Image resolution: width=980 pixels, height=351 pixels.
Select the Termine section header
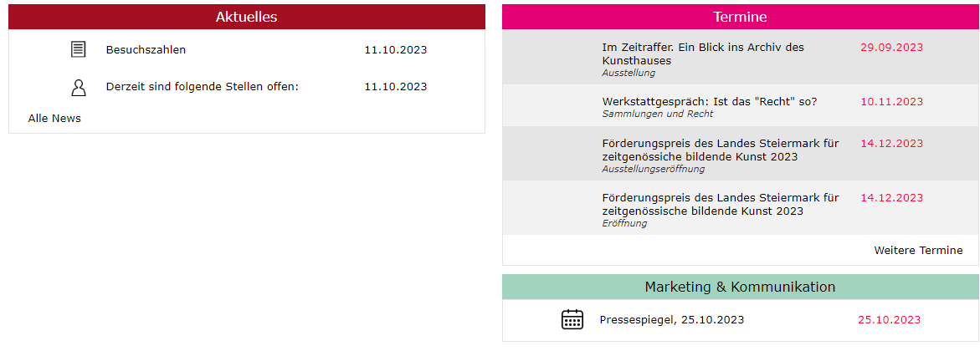pyautogui.click(x=740, y=17)
